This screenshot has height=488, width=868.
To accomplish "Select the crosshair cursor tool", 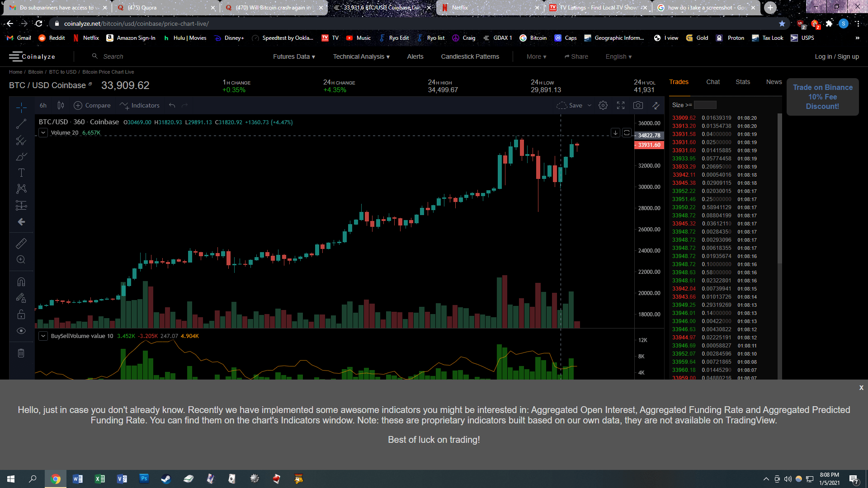I will (x=21, y=107).
